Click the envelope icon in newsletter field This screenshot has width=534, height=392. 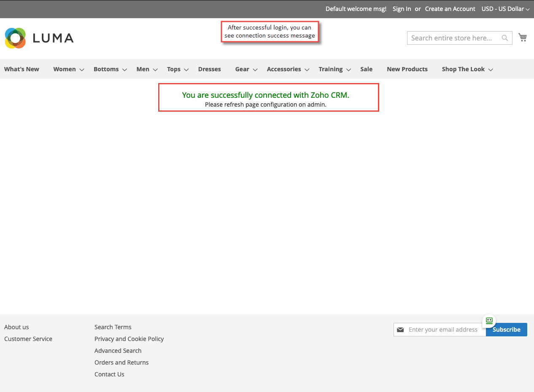coord(400,330)
